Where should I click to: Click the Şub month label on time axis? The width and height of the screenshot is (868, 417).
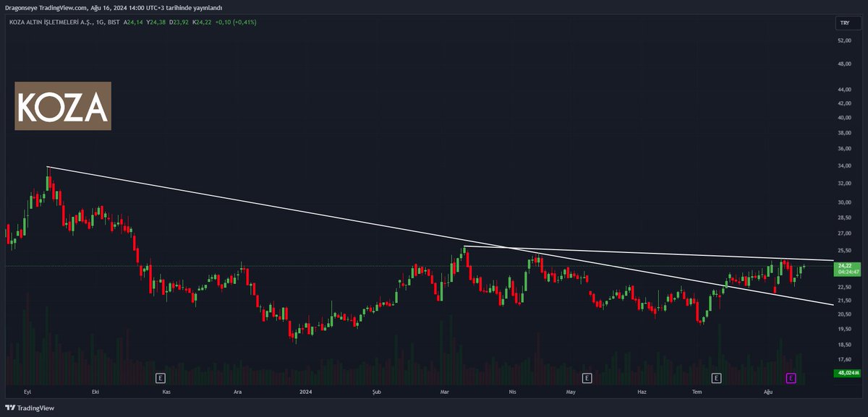tap(376, 392)
